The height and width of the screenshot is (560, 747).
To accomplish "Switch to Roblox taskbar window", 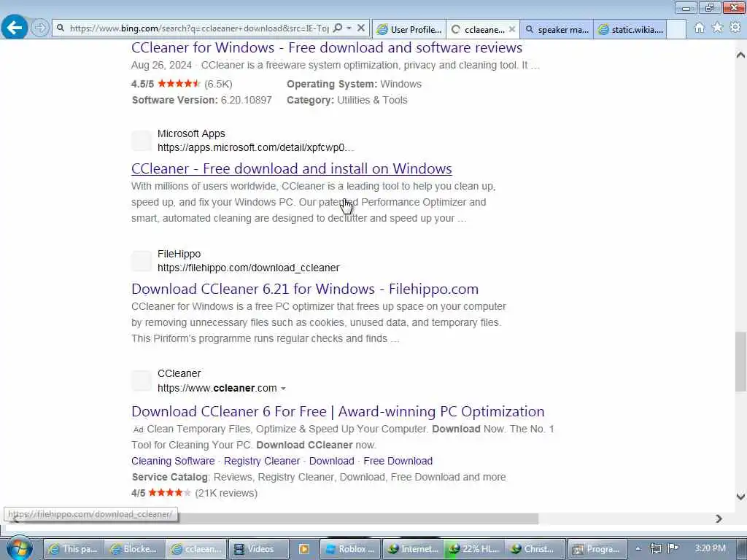I will (x=350, y=549).
